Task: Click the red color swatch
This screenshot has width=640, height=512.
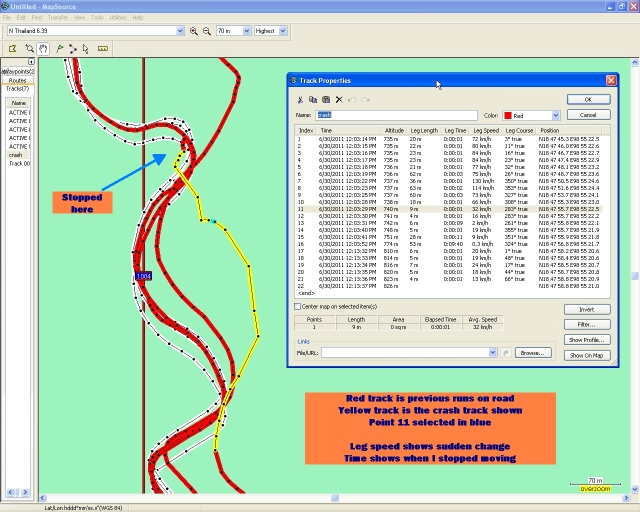Action: [x=508, y=116]
